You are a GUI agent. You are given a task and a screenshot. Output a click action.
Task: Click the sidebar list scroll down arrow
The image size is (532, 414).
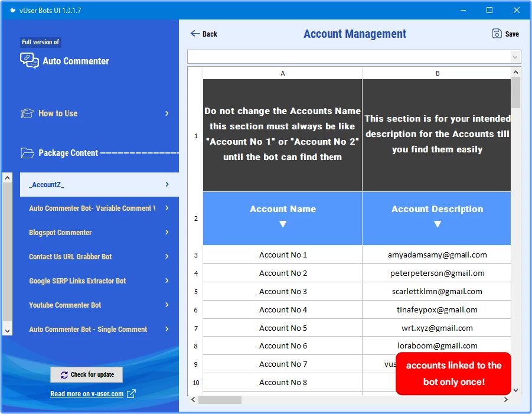(8, 331)
